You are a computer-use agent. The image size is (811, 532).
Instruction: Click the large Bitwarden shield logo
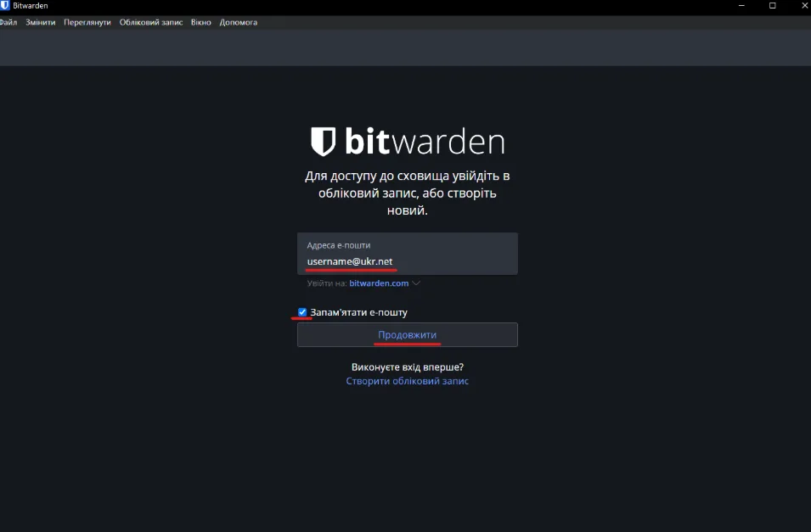point(323,142)
